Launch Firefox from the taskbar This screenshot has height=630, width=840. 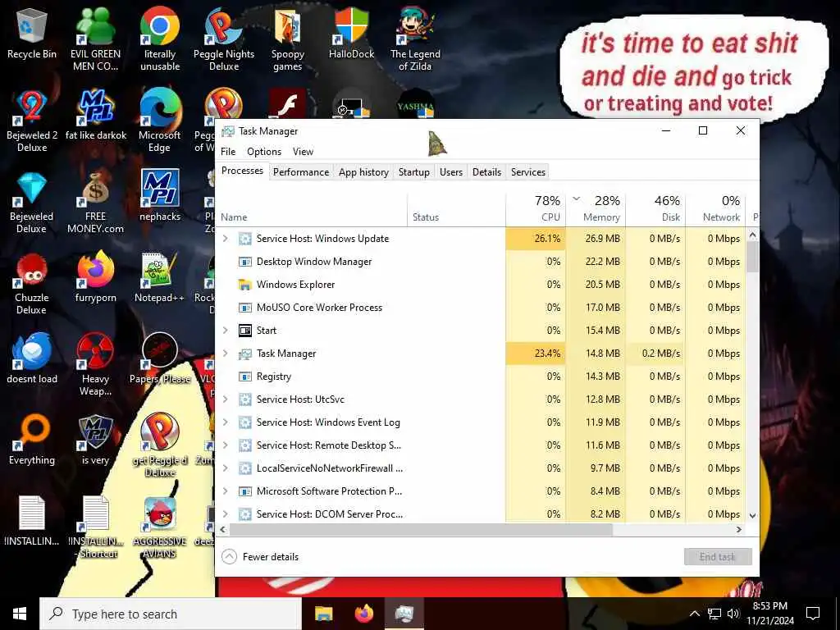[x=364, y=614]
